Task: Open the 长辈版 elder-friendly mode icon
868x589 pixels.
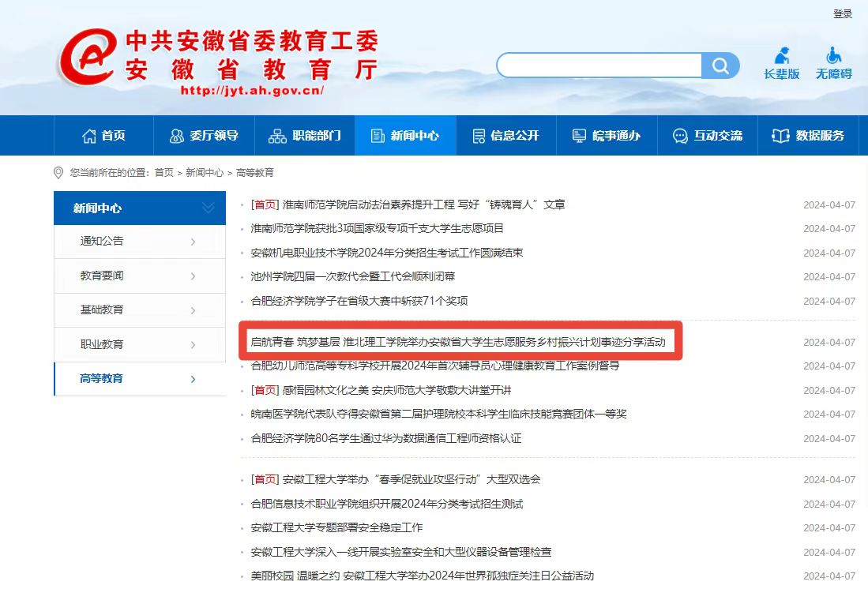Action: pos(781,57)
